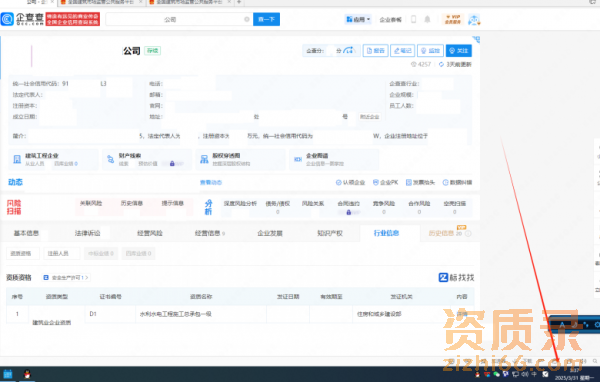Viewport: 600px width, 382px height.
Task: Expand the 安全生产许可 chevron tag
Action: (x=66, y=278)
